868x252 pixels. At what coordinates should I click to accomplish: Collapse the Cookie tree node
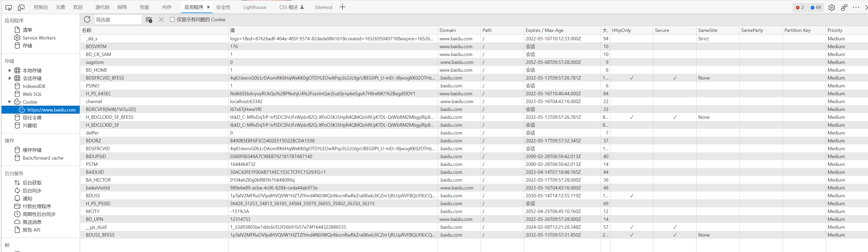pos(9,102)
